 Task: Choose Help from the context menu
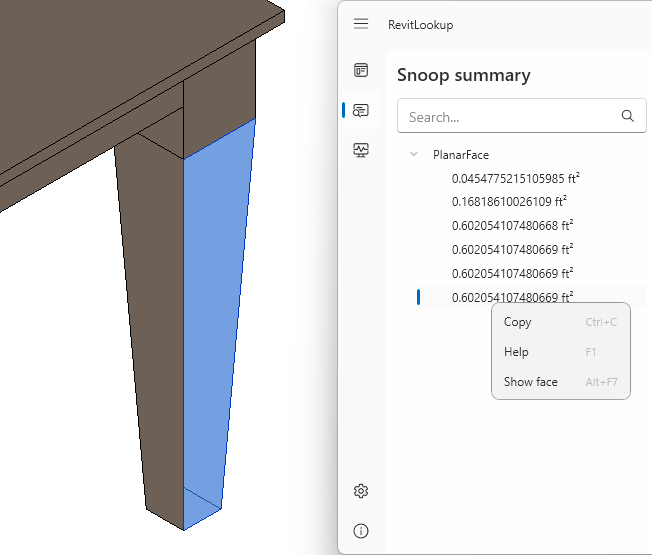click(x=516, y=352)
